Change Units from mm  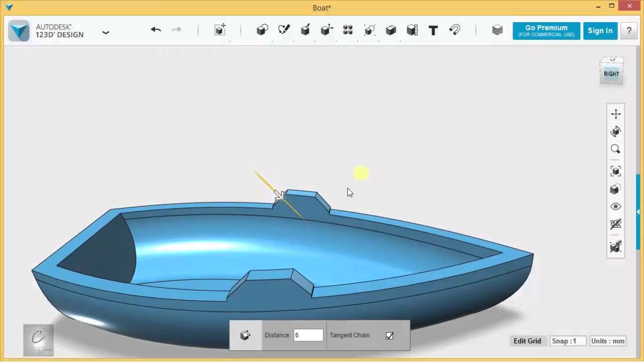607,341
